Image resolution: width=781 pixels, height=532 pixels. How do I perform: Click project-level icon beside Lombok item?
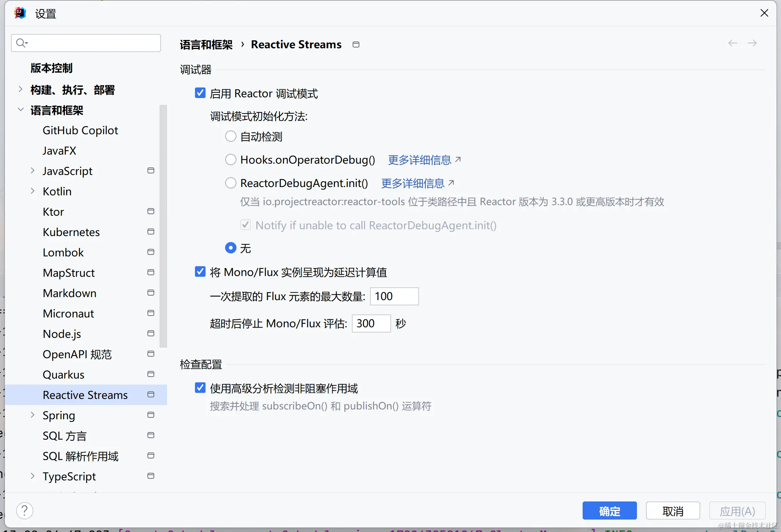[x=151, y=252]
